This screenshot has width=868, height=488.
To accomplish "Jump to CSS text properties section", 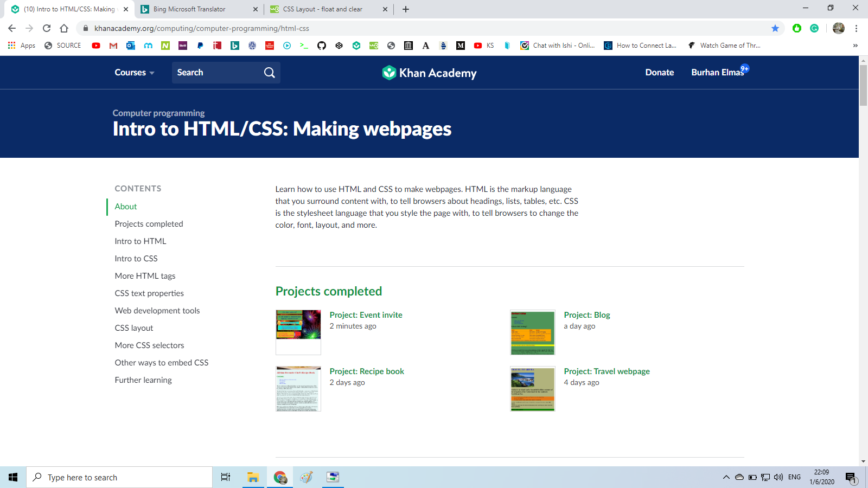I will [149, 293].
